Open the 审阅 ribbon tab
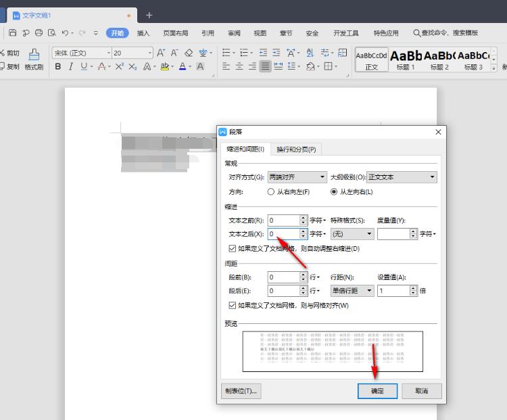The width and height of the screenshot is (507, 420). [234, 33]
